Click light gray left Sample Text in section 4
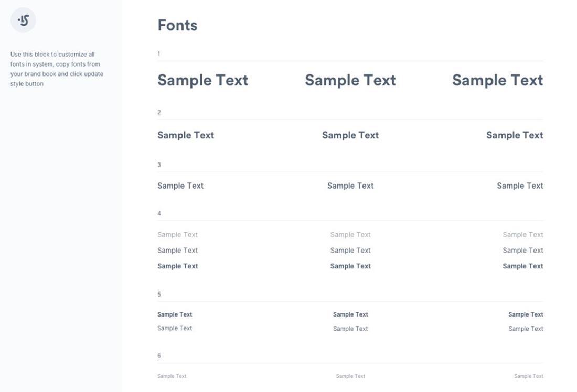Screen dimensions: 577x392 pyautogui.click(x=178, y=235)
